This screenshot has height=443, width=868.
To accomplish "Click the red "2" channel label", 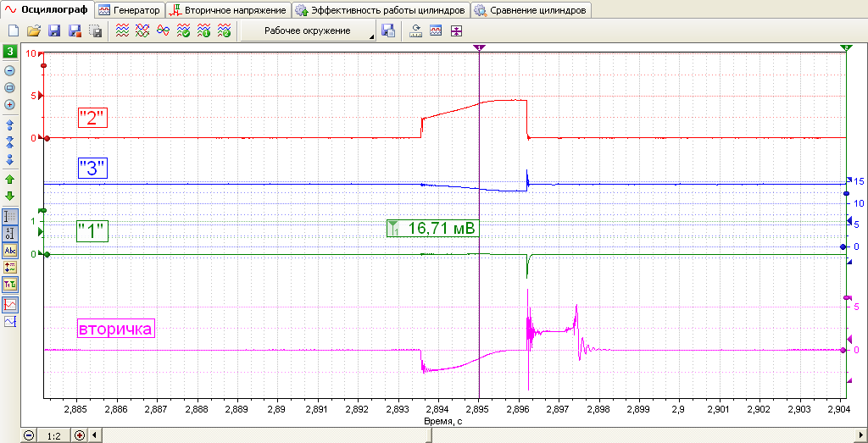I will coord(92,119).
